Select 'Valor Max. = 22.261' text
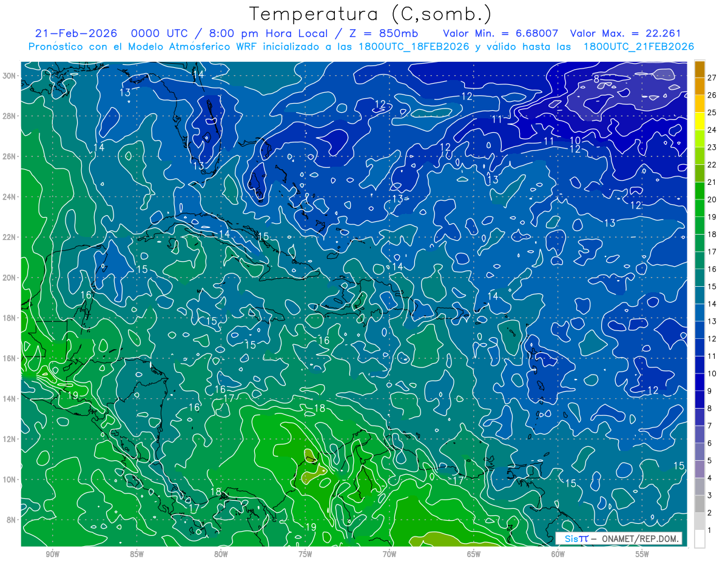 pos(625,33)
